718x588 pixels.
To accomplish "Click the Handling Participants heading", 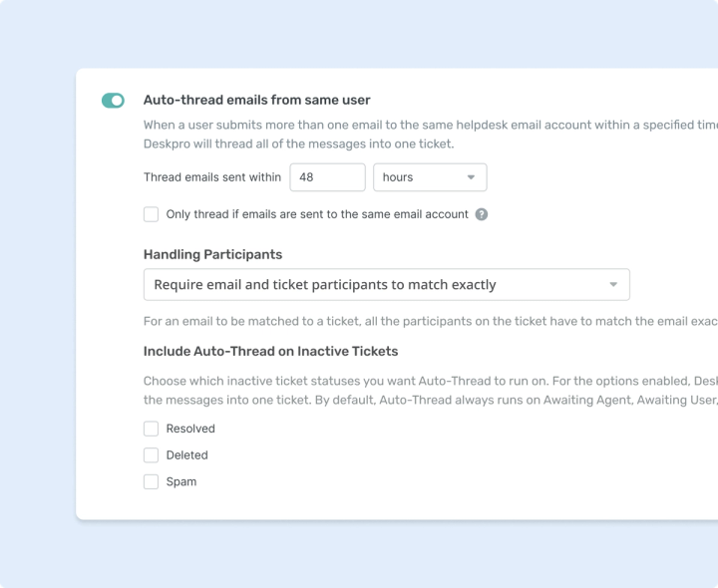I will (x=213, y=254).
